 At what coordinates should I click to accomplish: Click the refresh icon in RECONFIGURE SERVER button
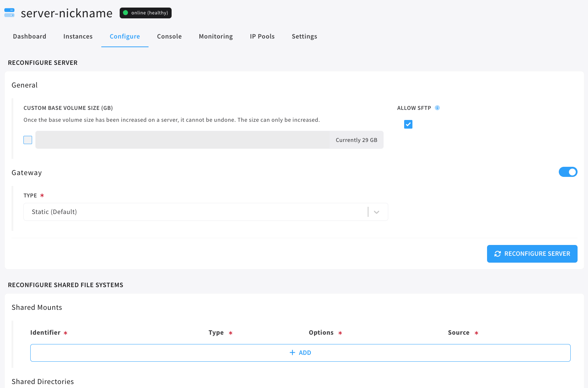498,254
